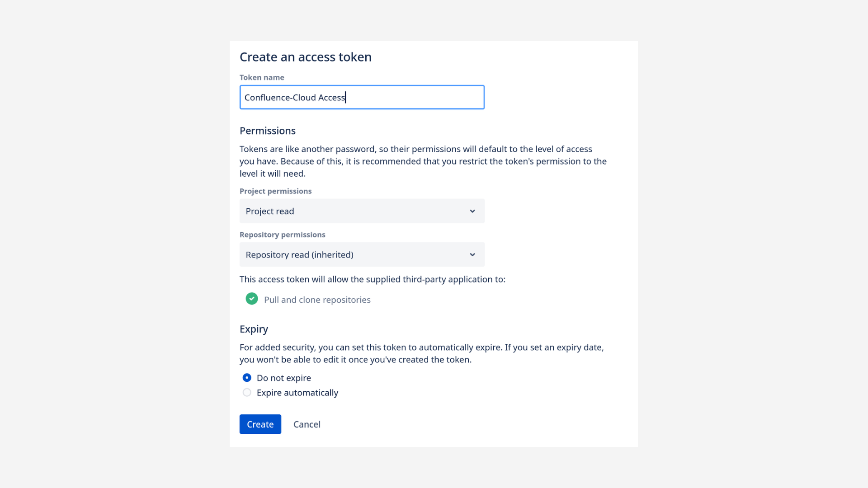Click the Expiry section heading
Screen dimensions: 868x488
point(254,329)
